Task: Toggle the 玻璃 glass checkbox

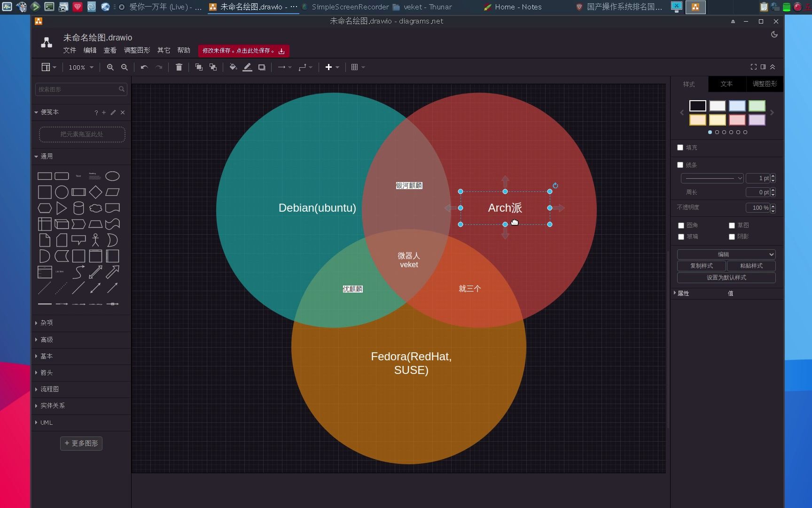Action: click(x=681, y=237)
